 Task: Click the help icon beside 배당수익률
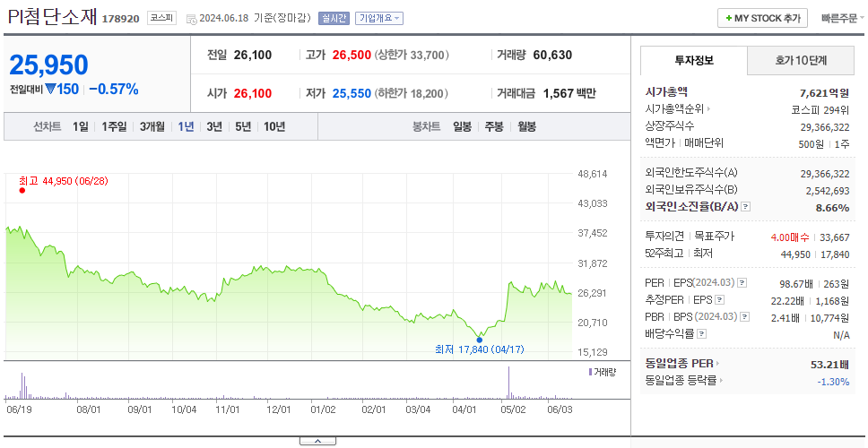pyautogui.click(x=702, y=334)
